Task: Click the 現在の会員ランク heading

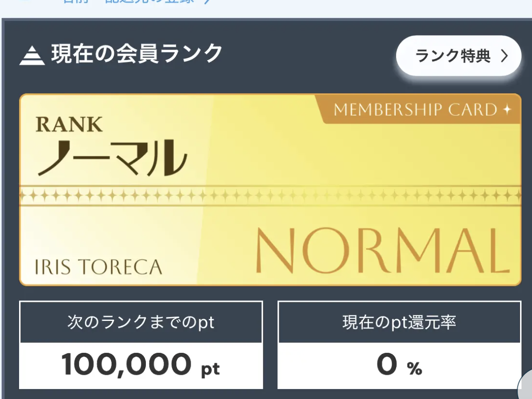Action: point(137,54)
